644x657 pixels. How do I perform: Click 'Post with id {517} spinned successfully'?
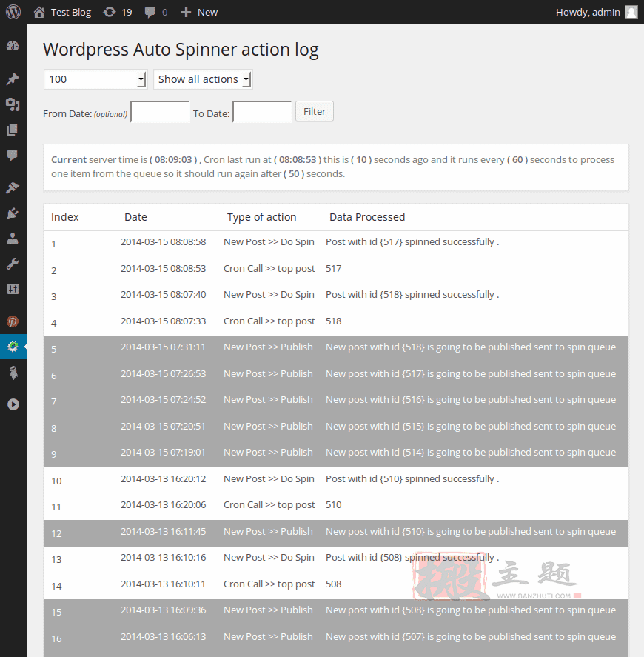(412, 241)
